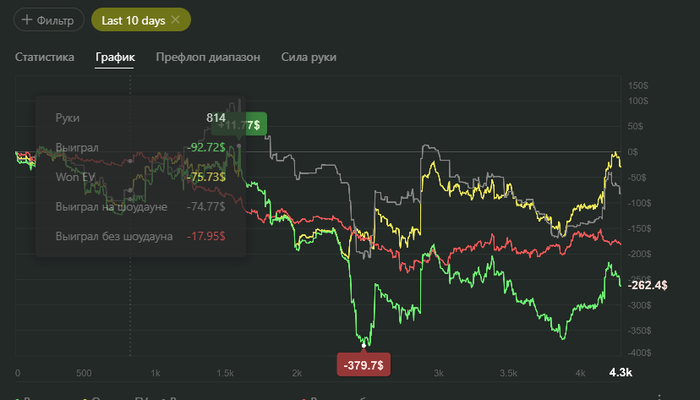Remove the Last 10 days filter with X

click(176, 20)
